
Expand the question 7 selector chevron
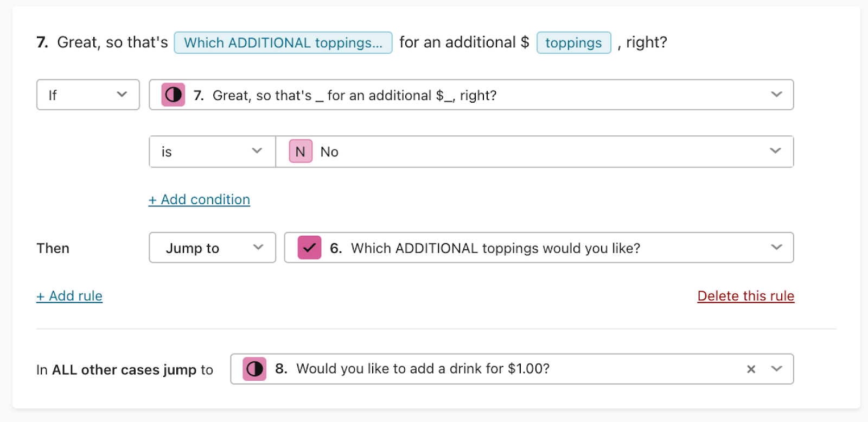coord(776,95)
